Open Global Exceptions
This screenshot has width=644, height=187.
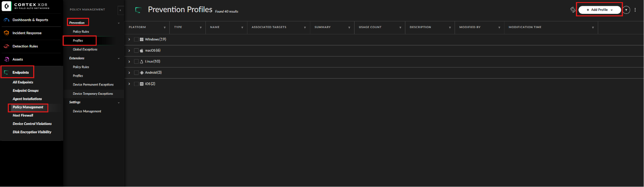[x=85, y=49]
